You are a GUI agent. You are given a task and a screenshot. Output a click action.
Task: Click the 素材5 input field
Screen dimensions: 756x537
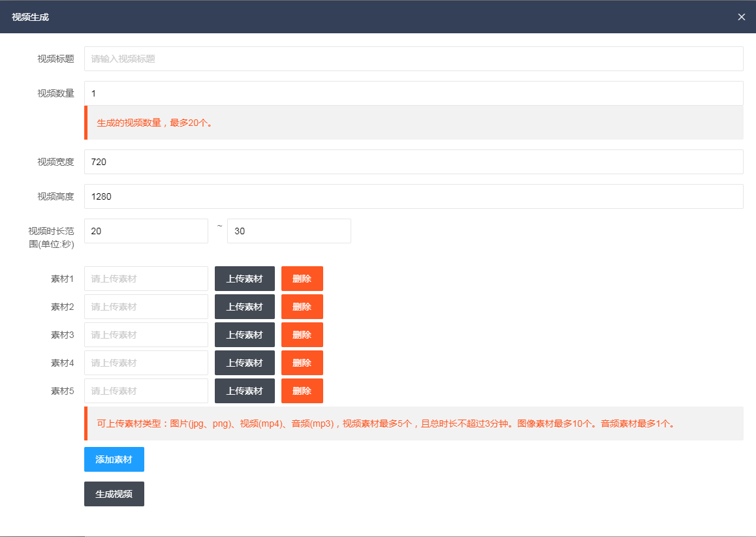coord(146,391)
